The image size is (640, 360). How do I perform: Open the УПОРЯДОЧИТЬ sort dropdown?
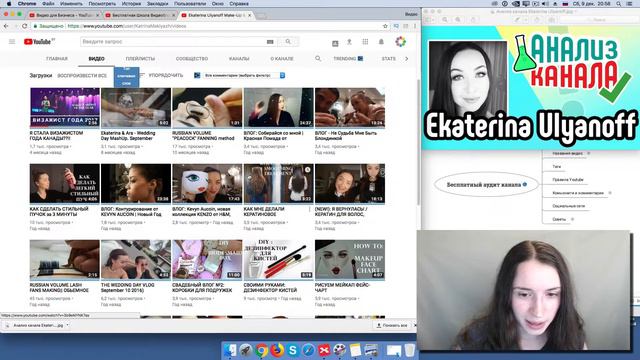[162, 76]
